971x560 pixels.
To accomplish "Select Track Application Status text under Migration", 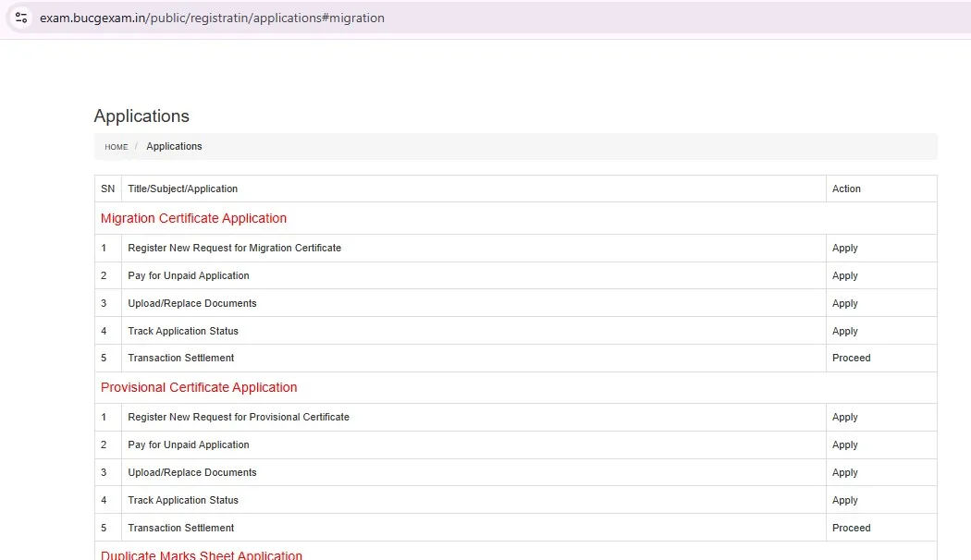I will pyautogui.click(x=183, y=331).
